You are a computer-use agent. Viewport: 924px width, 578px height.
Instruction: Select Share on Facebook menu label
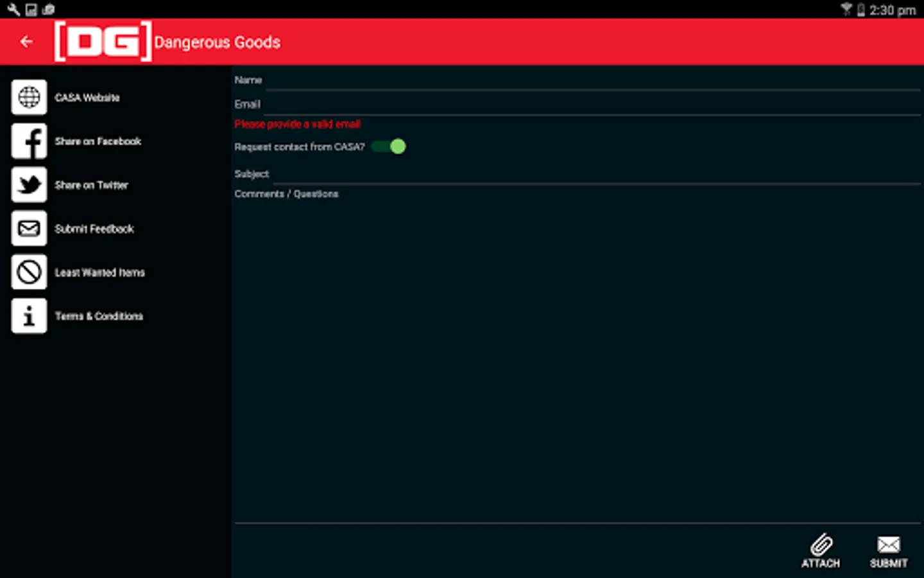pos(98,141)
